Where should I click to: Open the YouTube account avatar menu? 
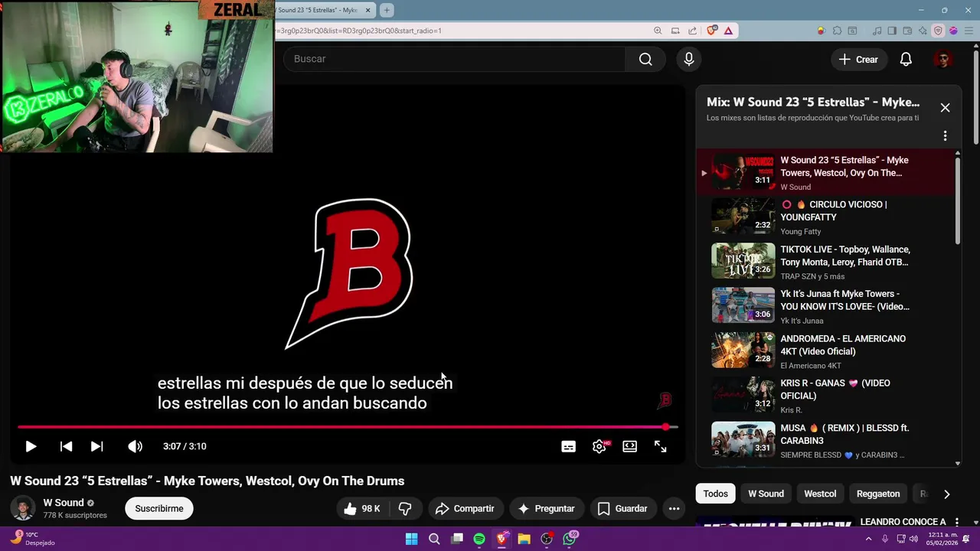point(943,59)
